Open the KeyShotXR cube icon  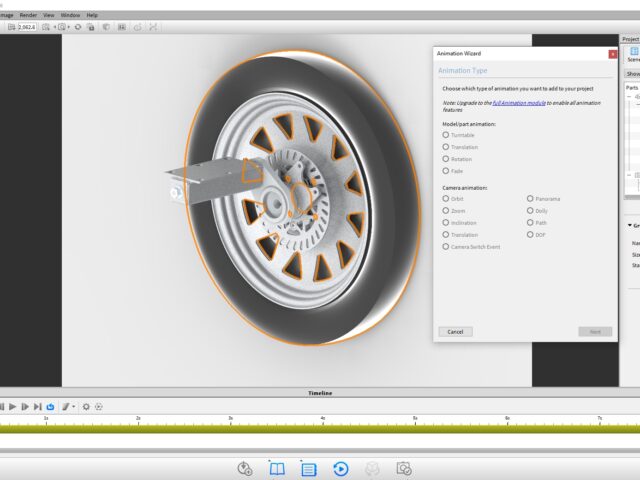coord(372,469)
